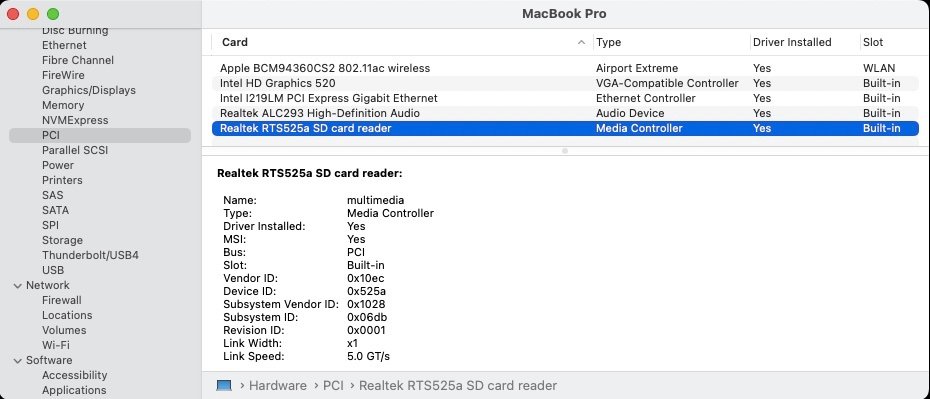This screenshot has height=399, width=930.
Task: Select Thunderbolt/USB4 in the sidebar
Action: pyautogui.click(x=90, y=255)
